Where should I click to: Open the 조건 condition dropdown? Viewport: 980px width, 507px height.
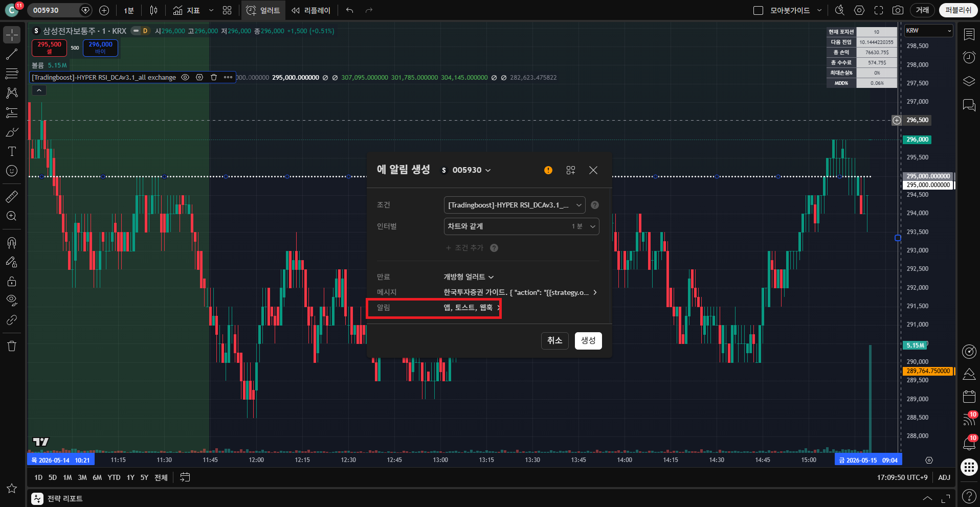(x=515, y=205)
